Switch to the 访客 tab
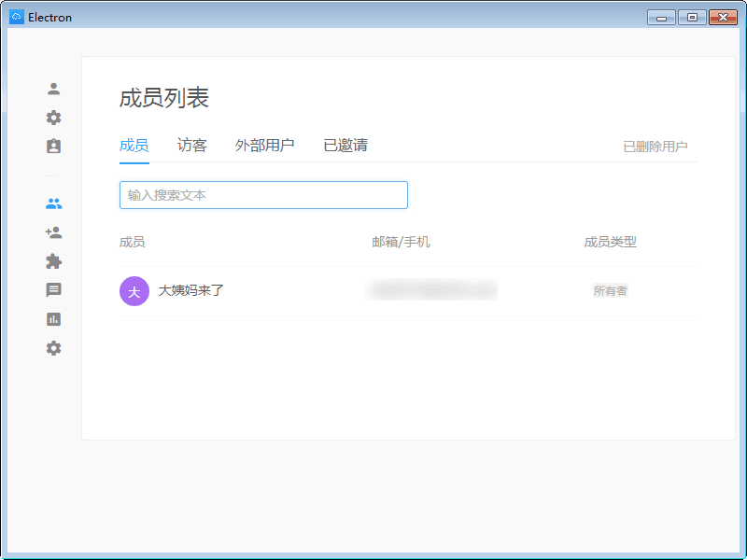Image resolution: width=747 pixels, height=560 pixels. tap(191, 145)
